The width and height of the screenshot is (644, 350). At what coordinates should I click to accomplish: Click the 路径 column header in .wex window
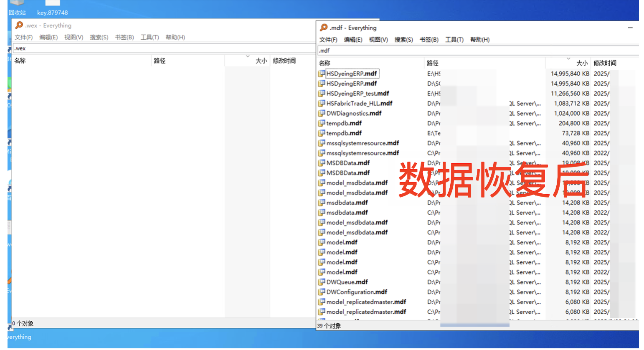[x=160, y=61]
